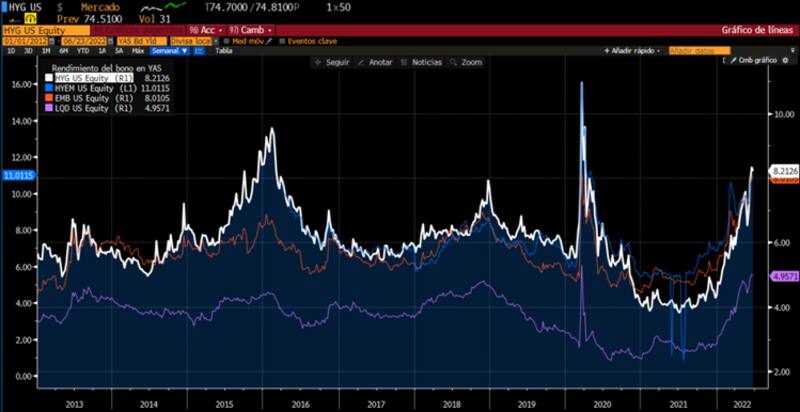
Task: Switch to the 6M time range
Action: coord(62,50)
